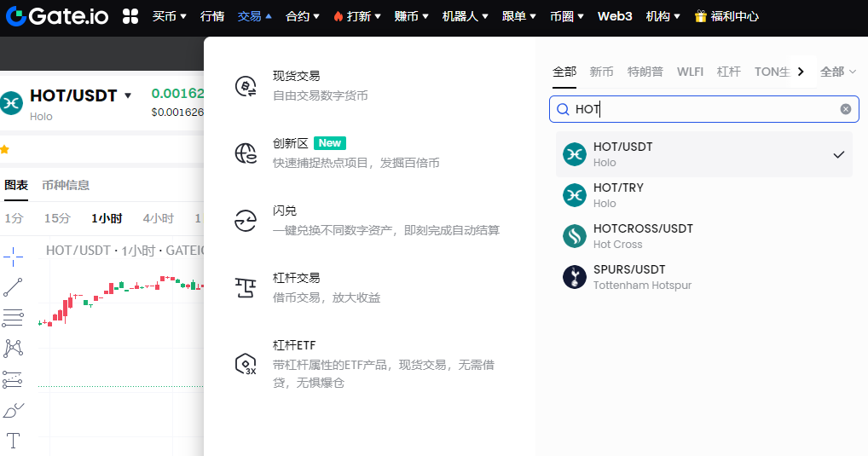Open 杠杆ETF leveraged products
This screenshot has width=868, height=456.
pyautogui.click(x=294, y=345)
